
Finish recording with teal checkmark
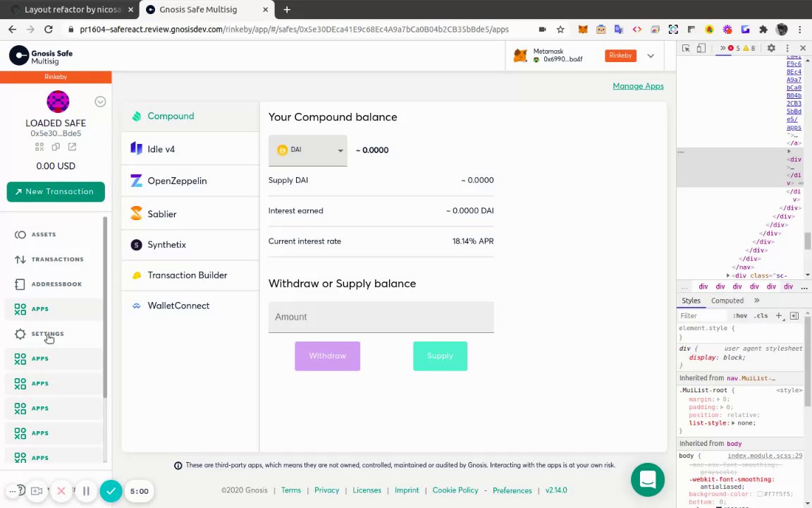click(x=111, y=491)
